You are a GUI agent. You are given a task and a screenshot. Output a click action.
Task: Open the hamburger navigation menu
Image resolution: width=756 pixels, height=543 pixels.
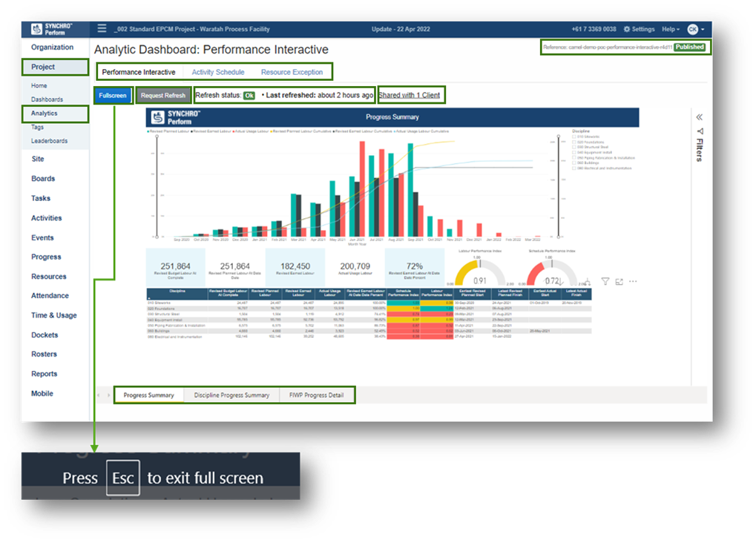[102, 28]
